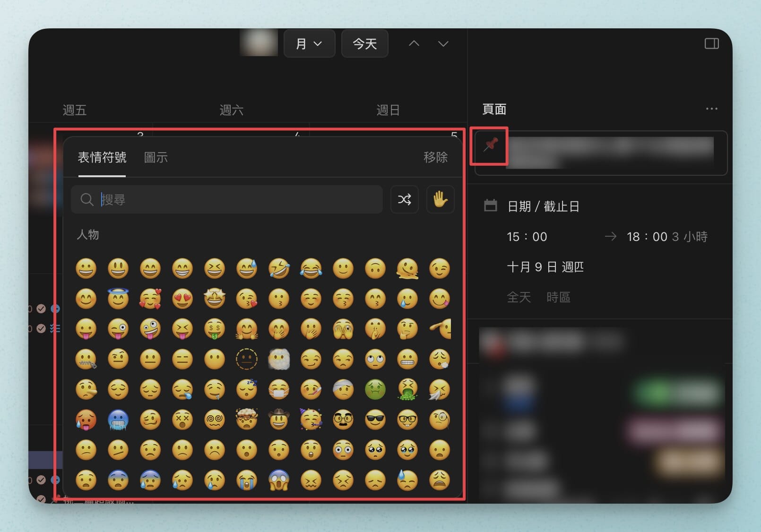
Task: Click the calendar icon beside 日期 / 截止日
Action: [491, 206]
